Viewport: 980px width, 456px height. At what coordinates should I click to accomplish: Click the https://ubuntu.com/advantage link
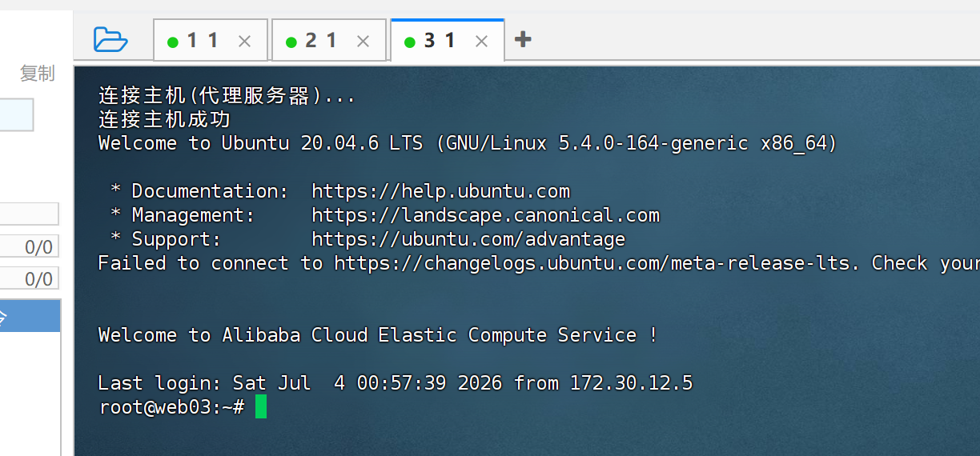pos(468,239)
